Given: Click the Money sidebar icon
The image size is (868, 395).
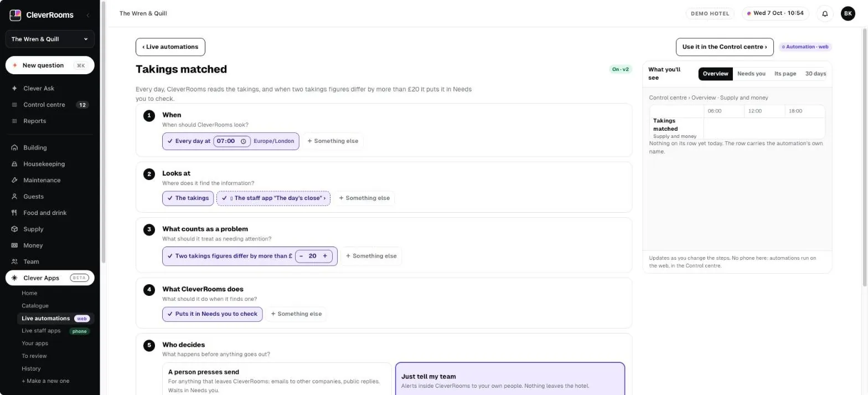Looking at the screenshot, I should coord(14,245).
